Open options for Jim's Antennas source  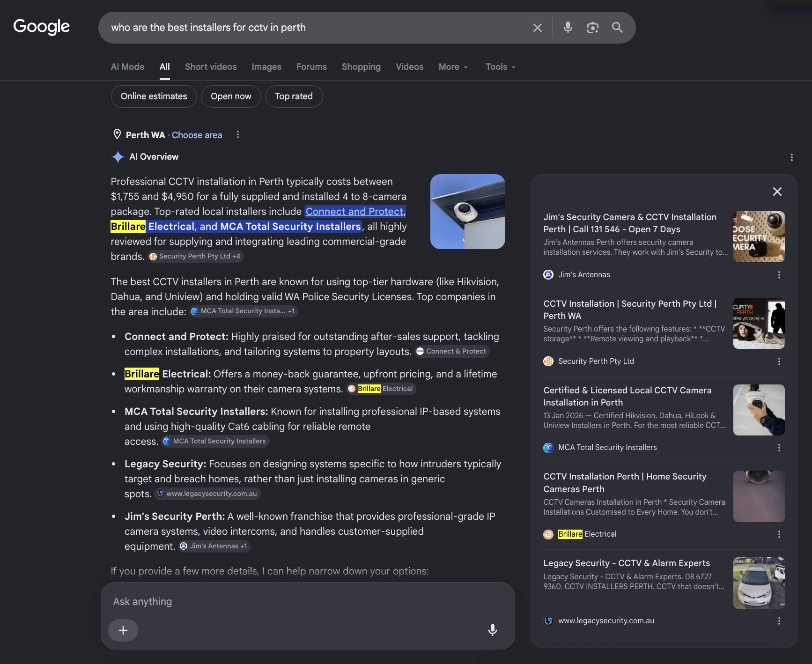(779, 275)
